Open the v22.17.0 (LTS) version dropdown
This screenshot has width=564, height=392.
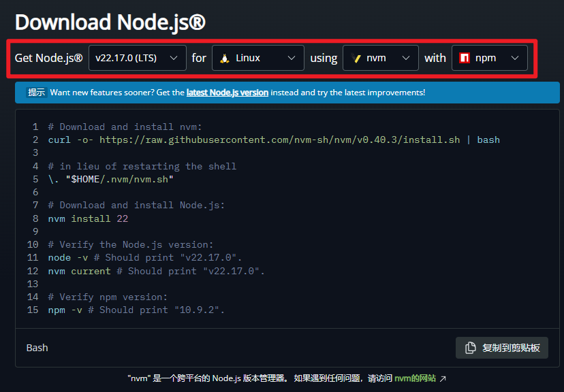click(137, 58)
